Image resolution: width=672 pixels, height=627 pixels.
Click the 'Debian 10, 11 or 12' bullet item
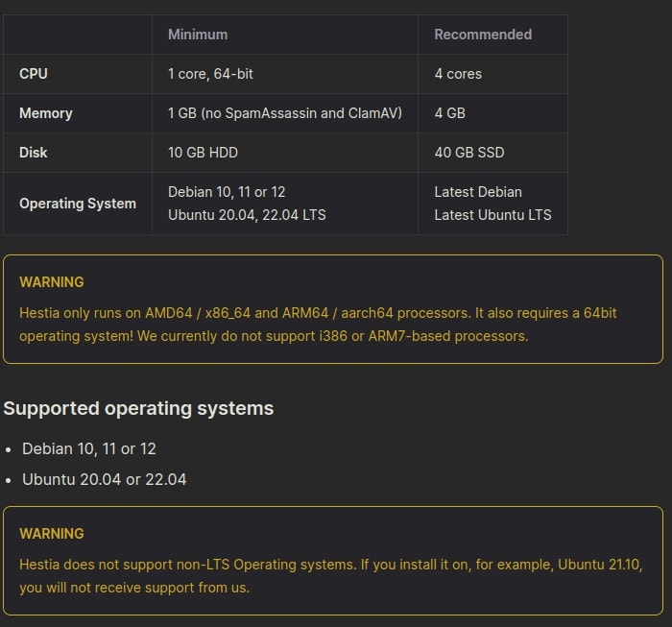point(89,448)
